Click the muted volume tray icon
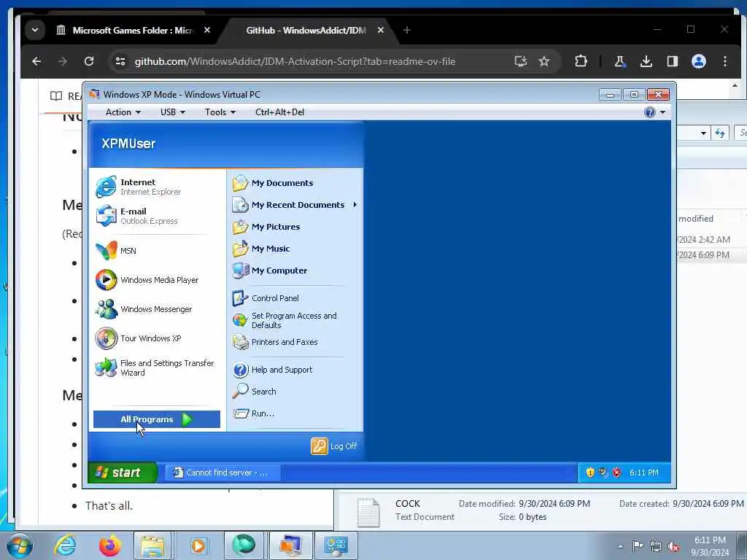 [673, 547]
